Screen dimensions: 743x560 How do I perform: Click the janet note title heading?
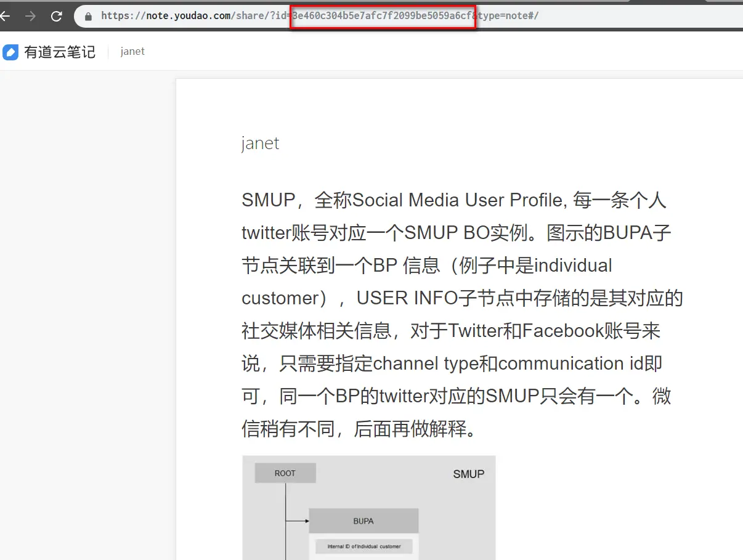click(260, 143)
